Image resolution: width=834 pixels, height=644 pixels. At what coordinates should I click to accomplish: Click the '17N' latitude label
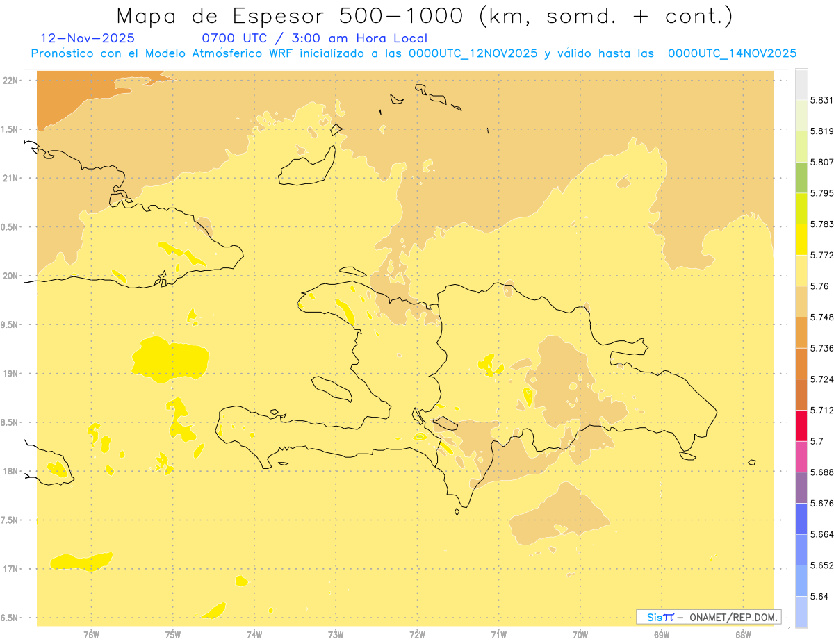(x=10, y=570)
